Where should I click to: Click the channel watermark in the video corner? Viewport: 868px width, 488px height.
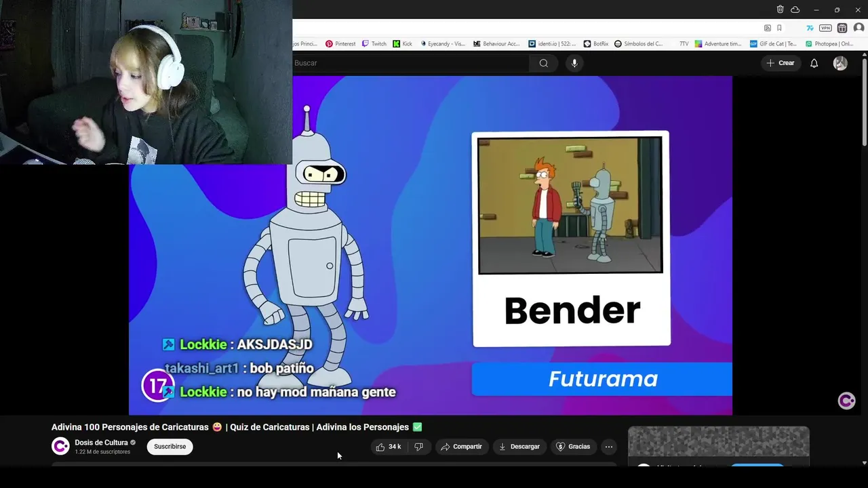tap(846, 401)
